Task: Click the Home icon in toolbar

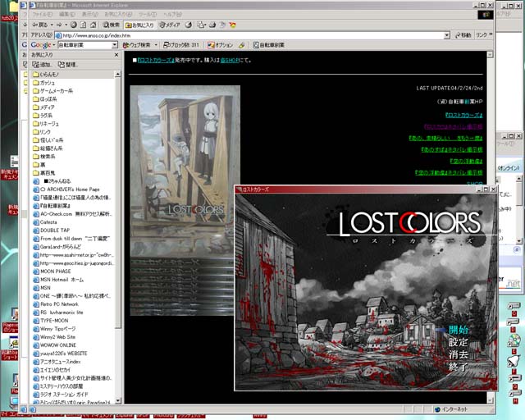Action: (x=94, y=25)
